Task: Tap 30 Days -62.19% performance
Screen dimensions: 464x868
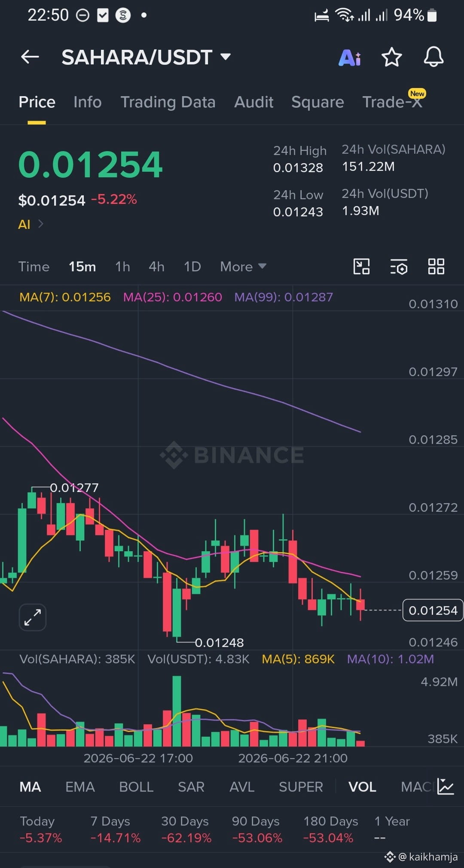Action: coord(186,829)
